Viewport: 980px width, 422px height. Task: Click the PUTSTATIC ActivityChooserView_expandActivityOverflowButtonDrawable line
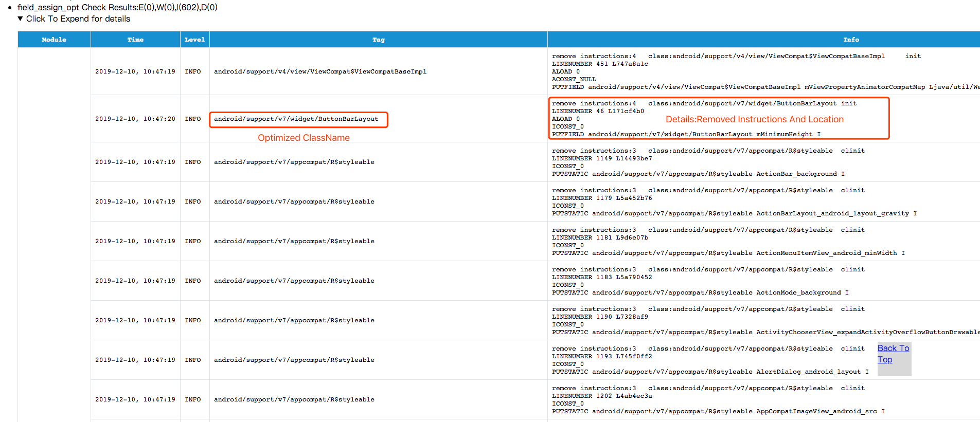[766, 332]
